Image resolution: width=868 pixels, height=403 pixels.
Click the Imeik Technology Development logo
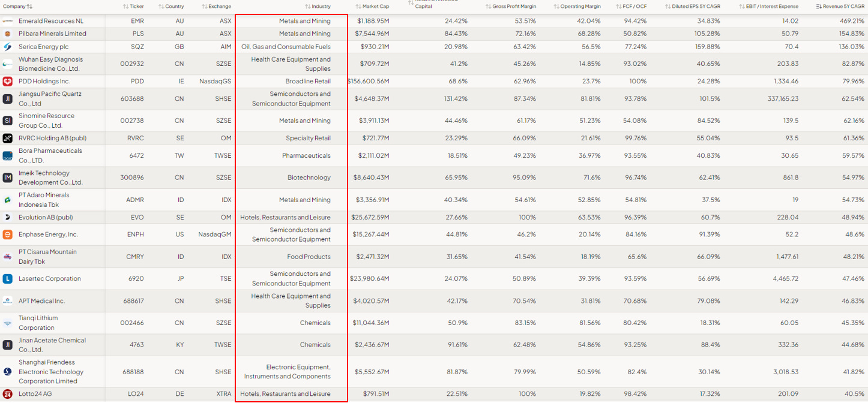(8, 178)
